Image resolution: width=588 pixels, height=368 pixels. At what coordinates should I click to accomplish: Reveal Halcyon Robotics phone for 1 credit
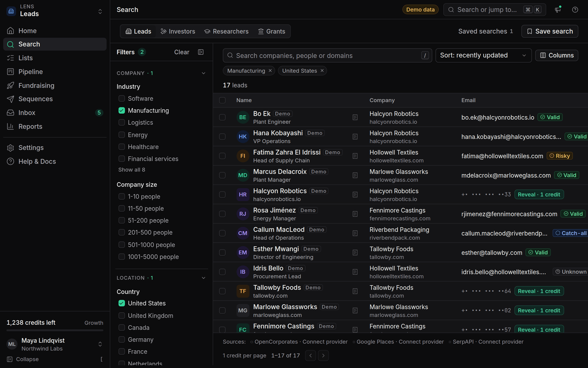[x=539, y=195]
